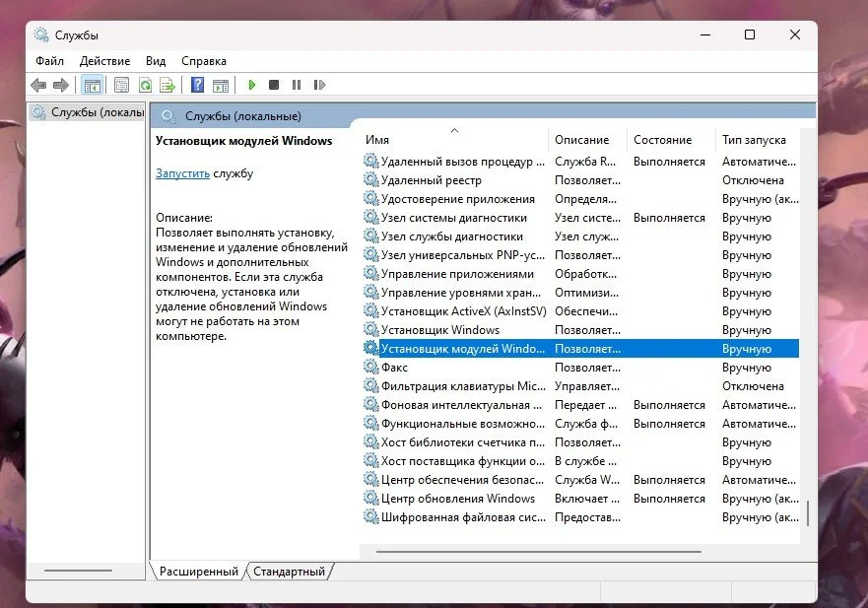Go back using the toolbar Back arrow
This screenshot has height=608, width=868.
(x=38, y=85)
